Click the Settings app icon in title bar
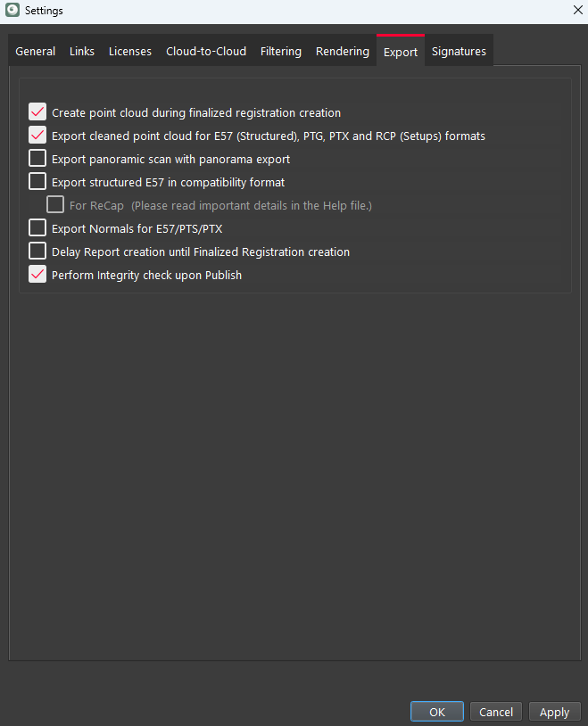 (x=12, y=11)
